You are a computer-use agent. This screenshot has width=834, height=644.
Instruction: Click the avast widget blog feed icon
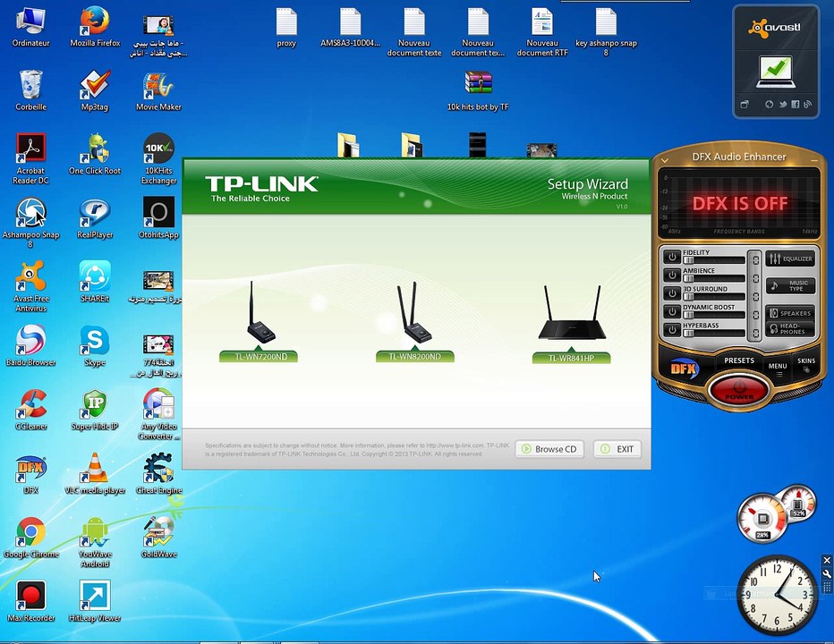click(x=807, y=105)
